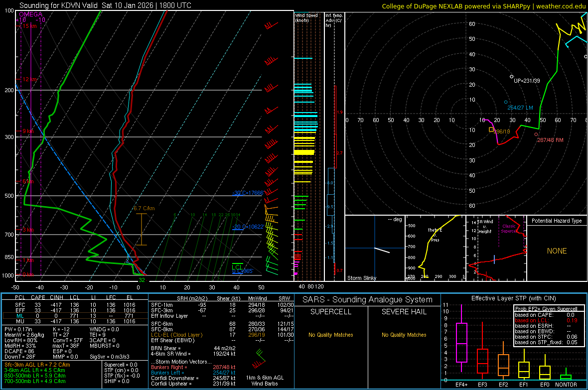The image size is (588, 390).
Task: Click the MeanW = 2.6g/kg value
Action: pos(24,335)
